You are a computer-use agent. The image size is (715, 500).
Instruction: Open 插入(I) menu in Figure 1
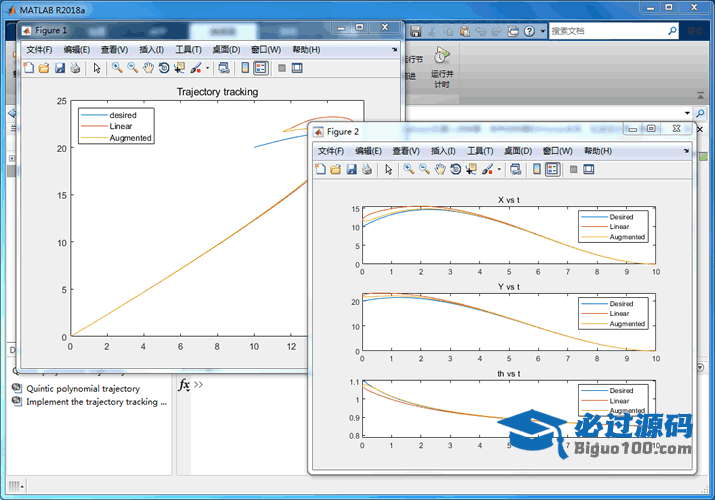click(152, 50)
